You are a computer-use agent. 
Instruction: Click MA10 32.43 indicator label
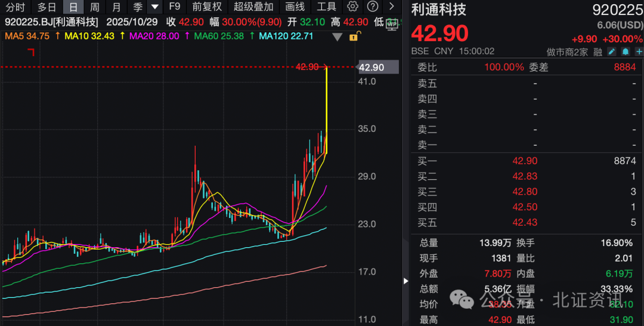click(89, 36)
